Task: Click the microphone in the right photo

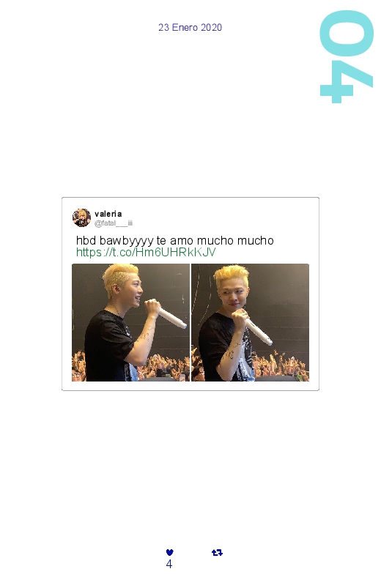Action: 258,332
